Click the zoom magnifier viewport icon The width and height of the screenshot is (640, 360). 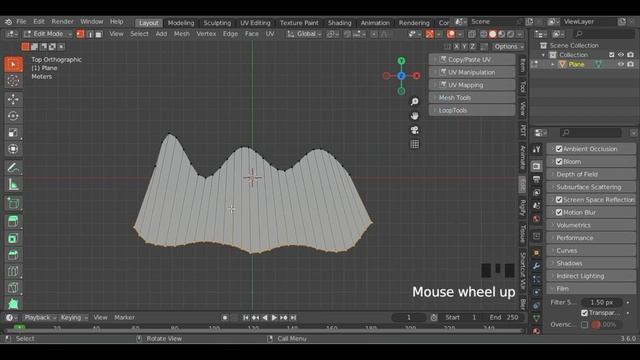click(x=414, y=102)
